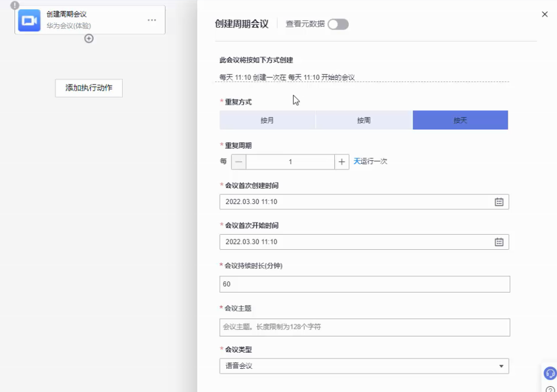Open calendar for 会议首次创建时间
Image resolution: width=557 pixels, height=392 pixels.
tap(499, 202)
